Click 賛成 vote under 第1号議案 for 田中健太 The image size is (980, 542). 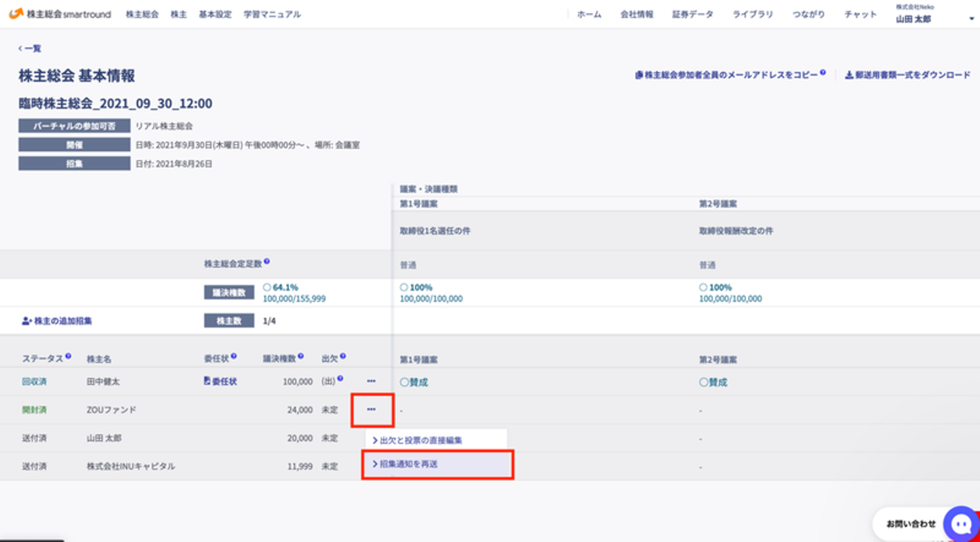click(414, 382)
